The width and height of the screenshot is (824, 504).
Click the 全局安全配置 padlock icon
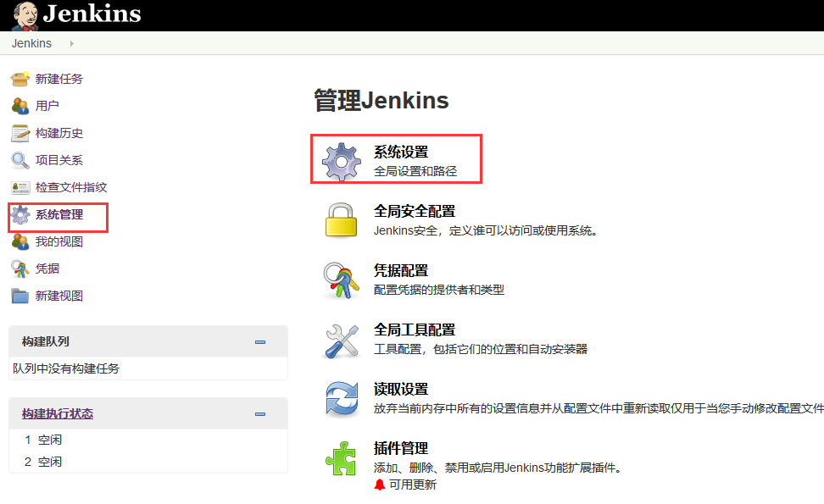coord(341,220)
